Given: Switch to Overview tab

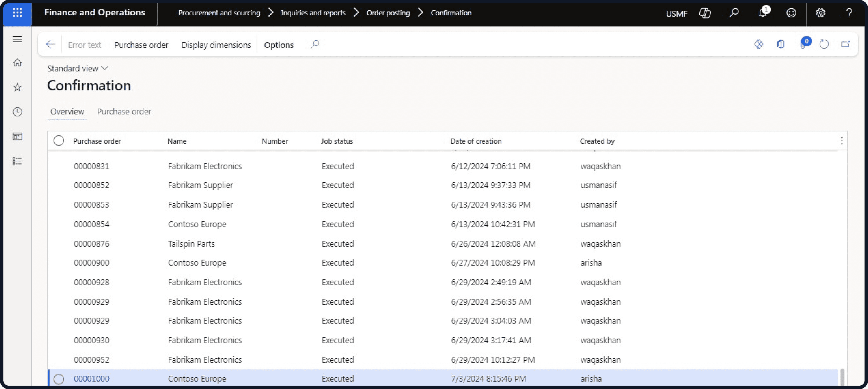Looking at the screenshot, I should coord(67,112).
